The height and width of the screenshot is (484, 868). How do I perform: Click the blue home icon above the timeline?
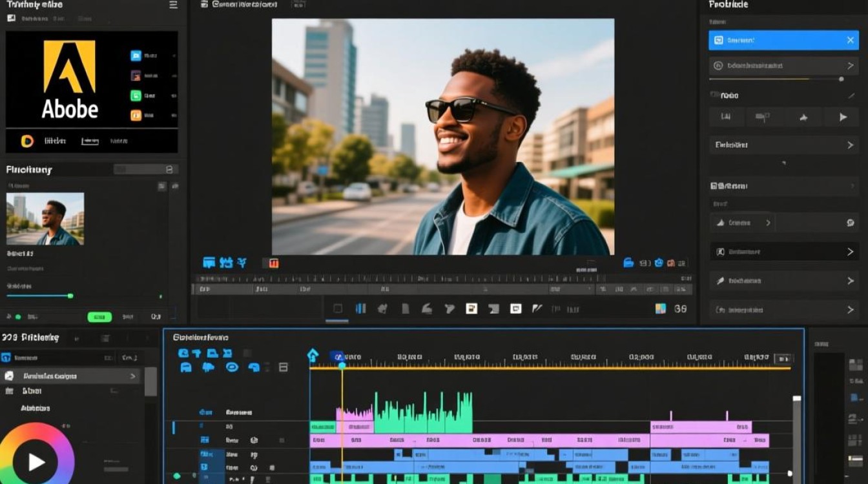point(313,355)
